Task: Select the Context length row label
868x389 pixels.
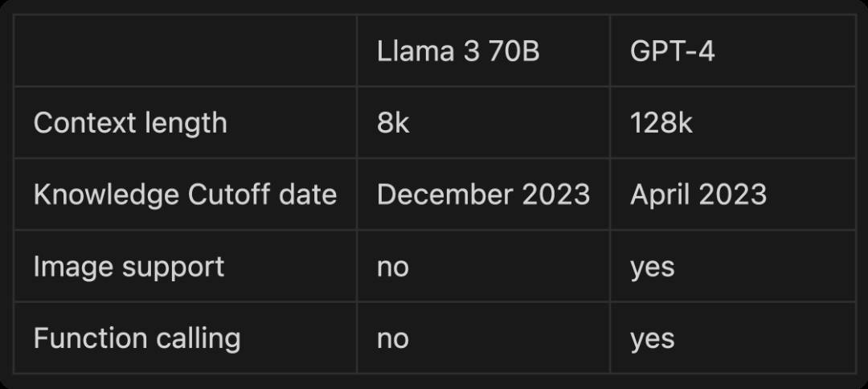Action: 130,123
